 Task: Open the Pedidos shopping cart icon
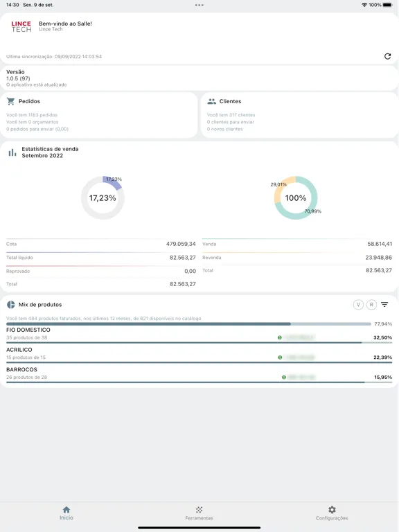tap(11, 101)
